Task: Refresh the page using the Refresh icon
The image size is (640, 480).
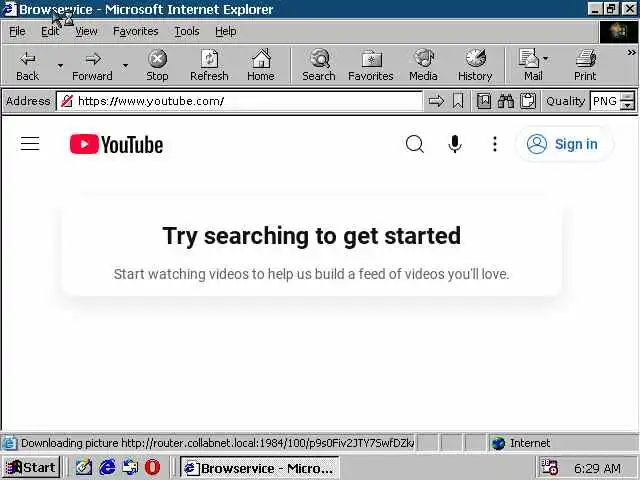Action: (x=209, y=65)
